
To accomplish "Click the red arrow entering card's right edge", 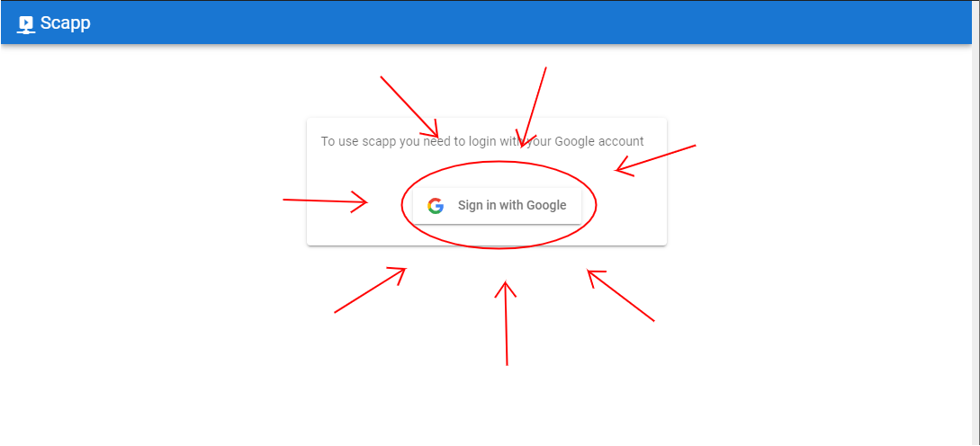I will tap(655, 160).
